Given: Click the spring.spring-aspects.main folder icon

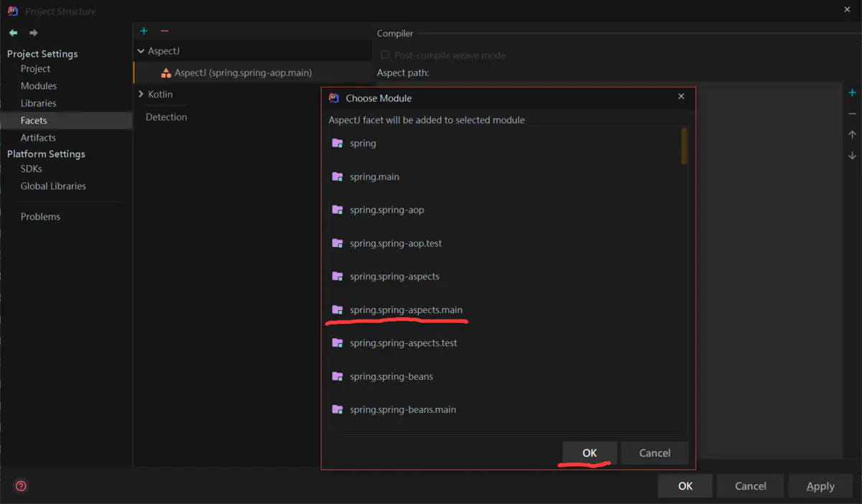Looking at the screenshot, I should click(x=337, y=309).
